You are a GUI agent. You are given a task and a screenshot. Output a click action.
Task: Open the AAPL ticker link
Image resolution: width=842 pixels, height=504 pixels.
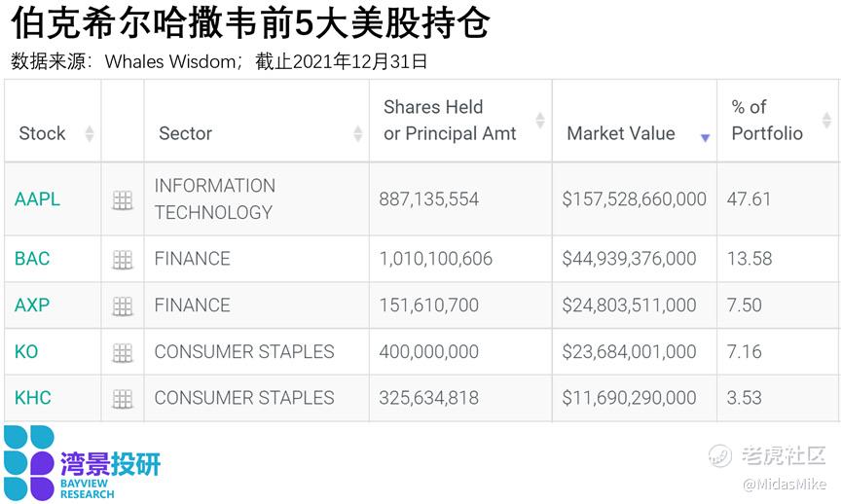point(37,199)
